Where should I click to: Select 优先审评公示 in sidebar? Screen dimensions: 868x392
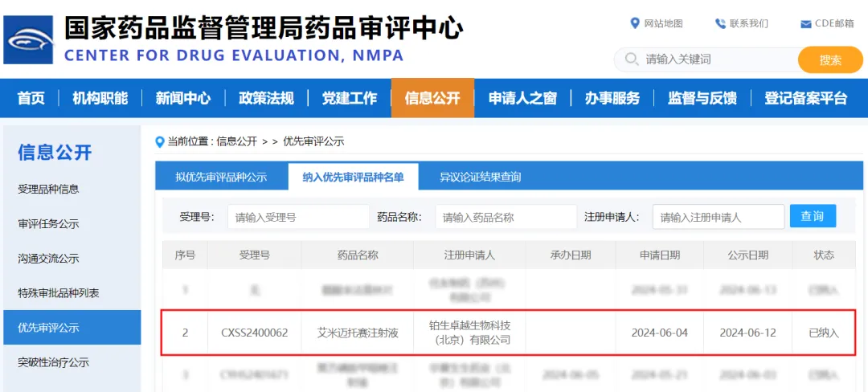[x=72, y=327]
